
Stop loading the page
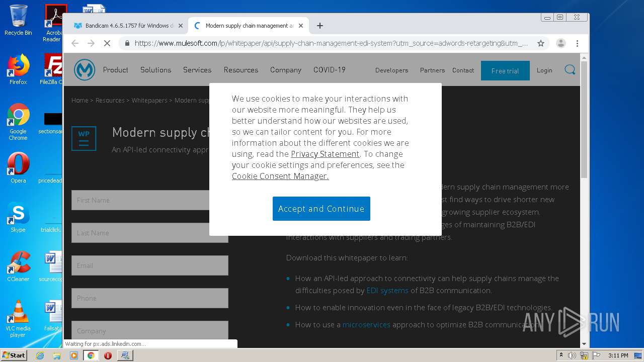click(107, 43)
